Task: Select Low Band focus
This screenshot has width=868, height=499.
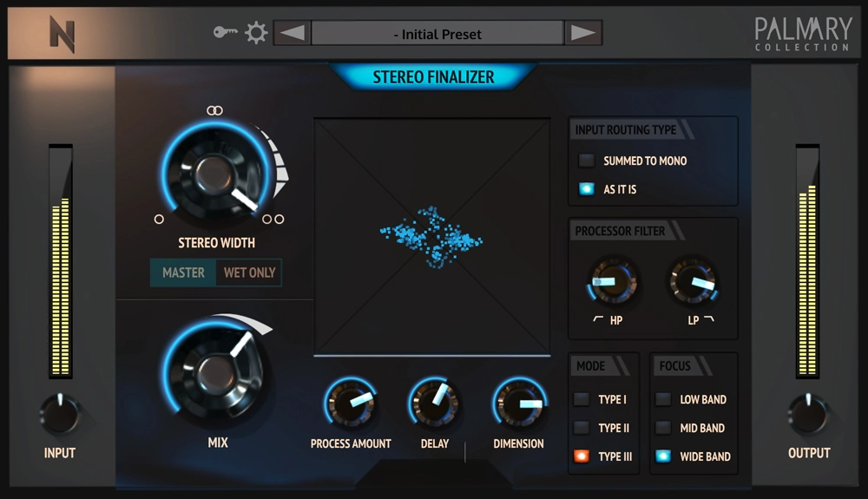Action: [x=663, y=400]
